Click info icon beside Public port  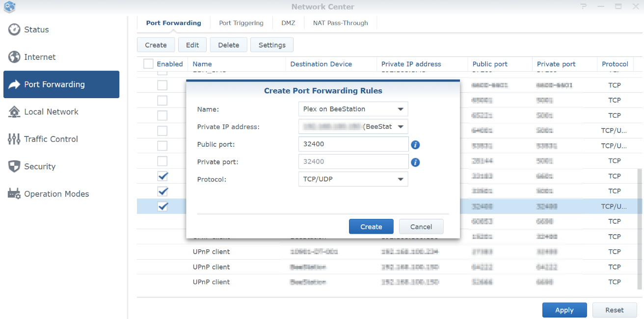tap(415, 145)
